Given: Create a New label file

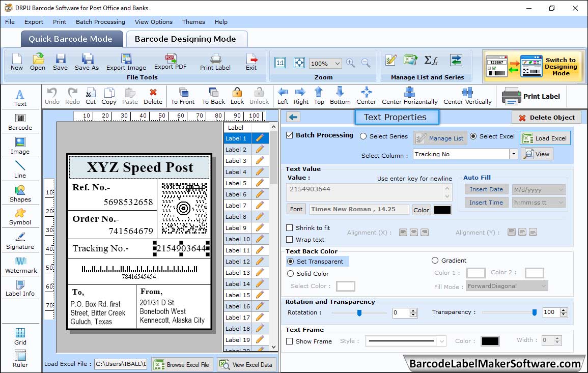Looking at the screenshot, I should 16,62.
